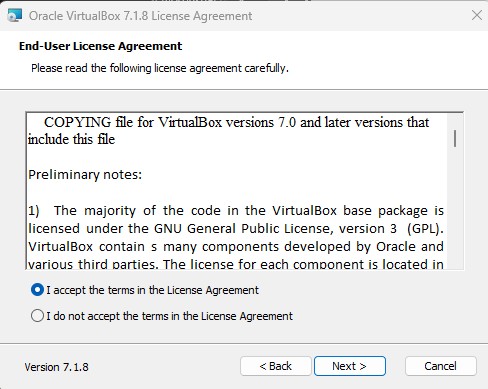This screenshot has height=389, width=488.
Task: Click the "End-User License Agreement" heading
Action: (x=101, y=46)
